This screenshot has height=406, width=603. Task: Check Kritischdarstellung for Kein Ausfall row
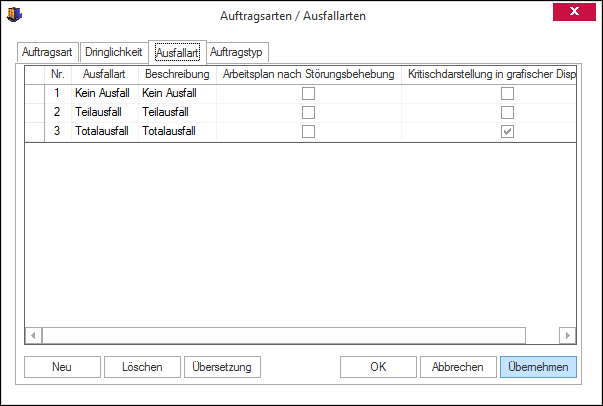click(x=507, y=93)
